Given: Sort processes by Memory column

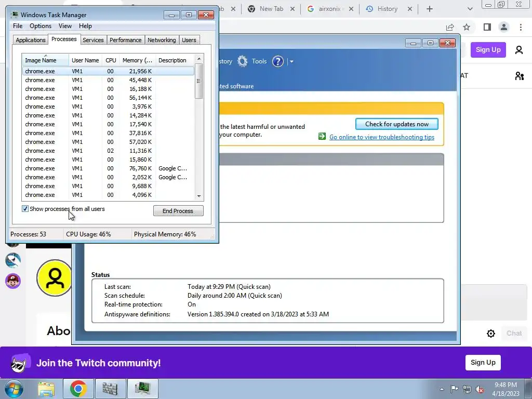Looking at the screenshot, I should pos(137,60).
